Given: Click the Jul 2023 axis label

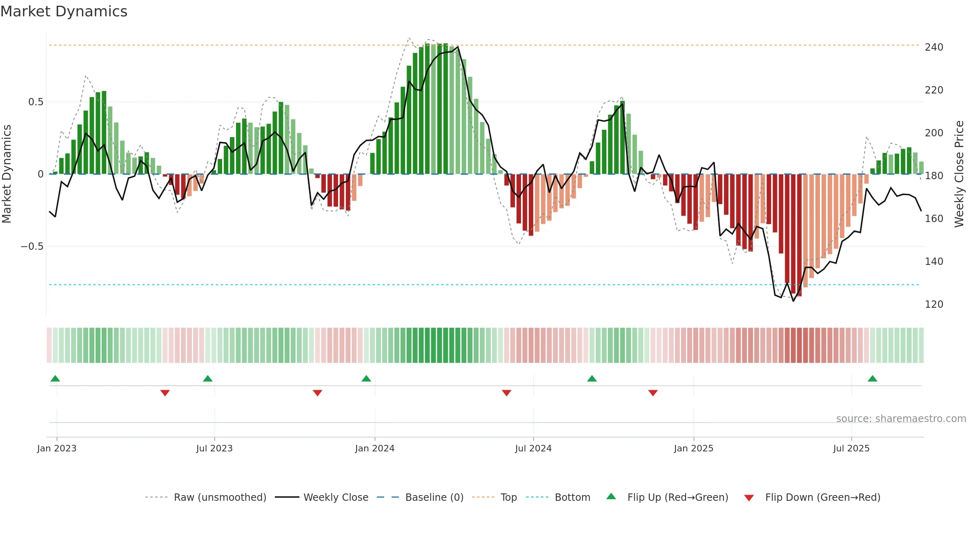Looking at the screenshot, I should click(214, 448).
